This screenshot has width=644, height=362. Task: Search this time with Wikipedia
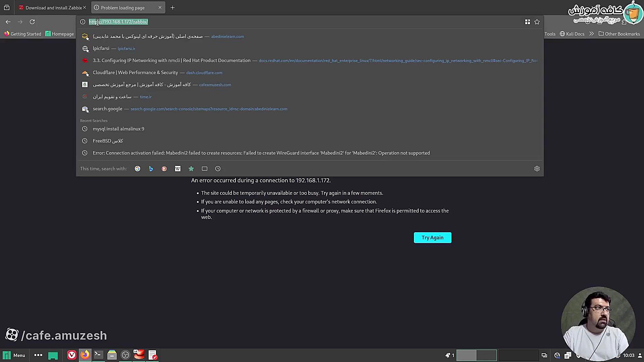pyautogui.click(x=178, y=169)
